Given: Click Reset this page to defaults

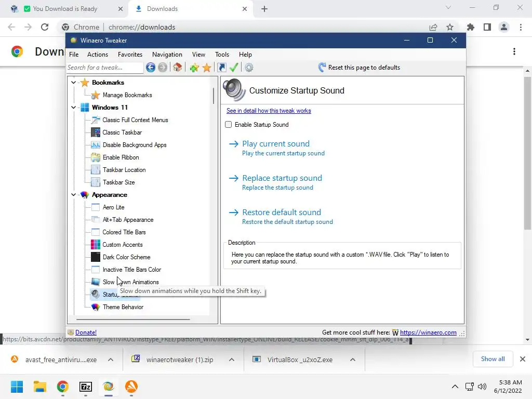Looking at the screenshot, I should coord(359,68).
